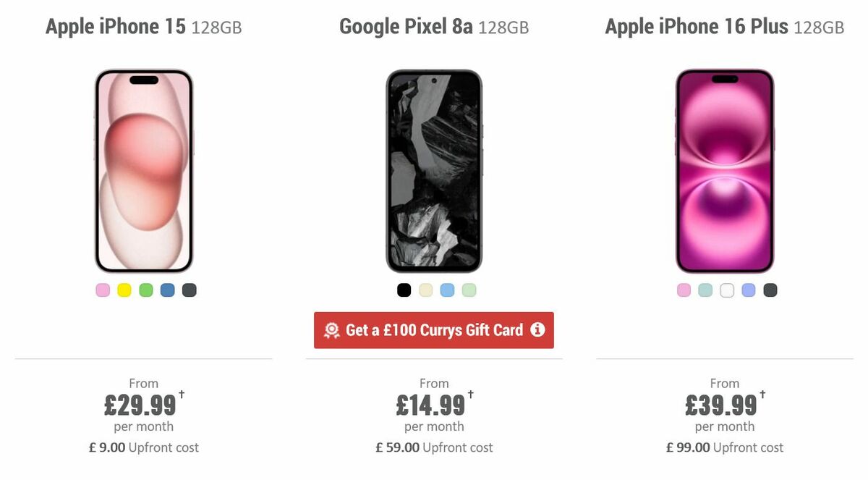Select the mint green option for Pixel 8a

point(469,290)
